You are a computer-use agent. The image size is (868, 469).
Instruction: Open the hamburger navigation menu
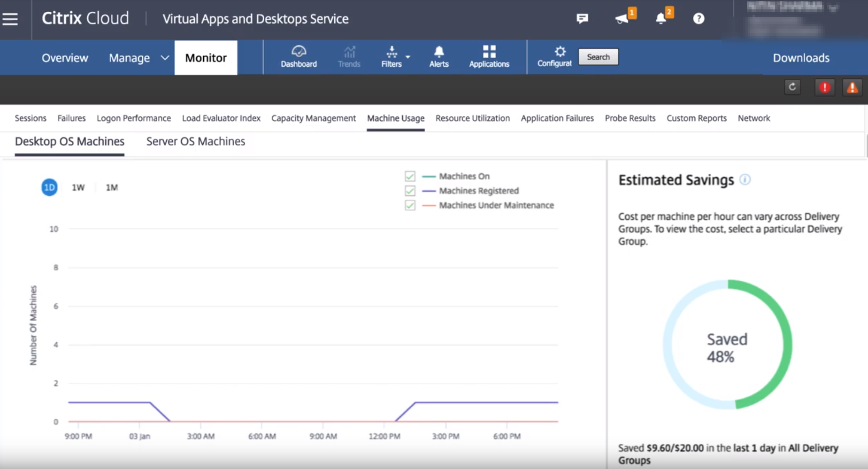click(10, 19)
